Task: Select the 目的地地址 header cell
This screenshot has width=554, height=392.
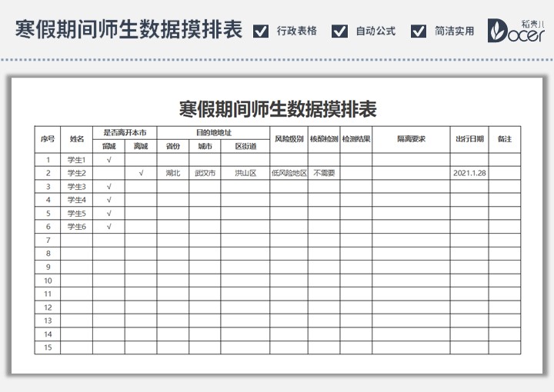Action: (213, 133)
